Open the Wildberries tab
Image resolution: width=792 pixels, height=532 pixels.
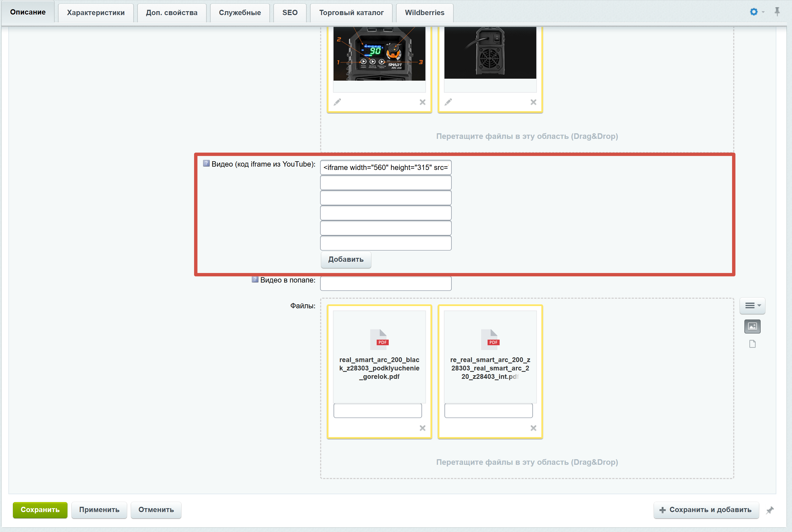click(x=424, y=13)
